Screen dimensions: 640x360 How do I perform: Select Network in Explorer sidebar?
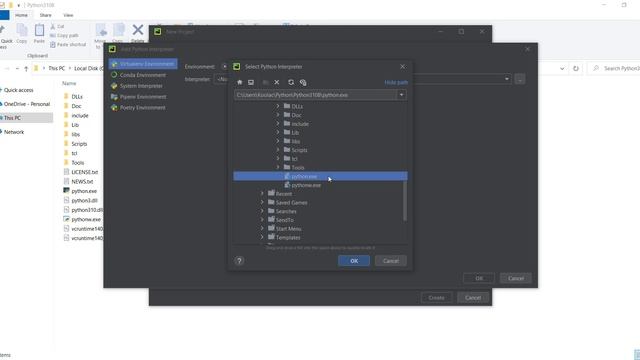click(x=14, y=132)
